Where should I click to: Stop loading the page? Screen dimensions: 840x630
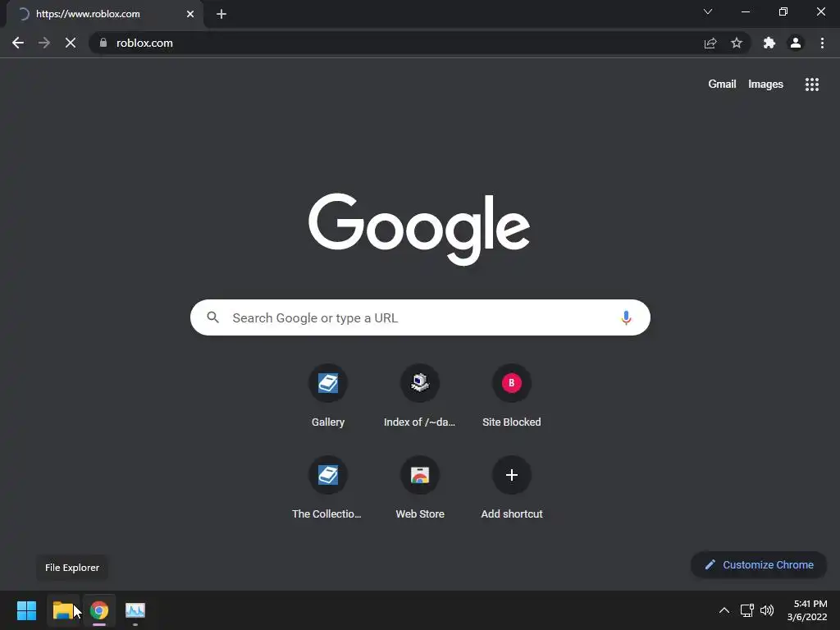(x=71, y=43)
